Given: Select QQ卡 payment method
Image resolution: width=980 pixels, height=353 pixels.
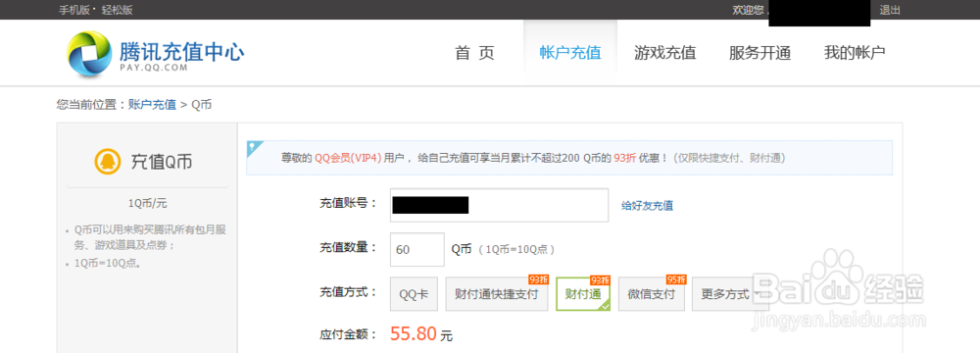Looking at the screenshot, I should pyautogui.click(x=414, y=294).
